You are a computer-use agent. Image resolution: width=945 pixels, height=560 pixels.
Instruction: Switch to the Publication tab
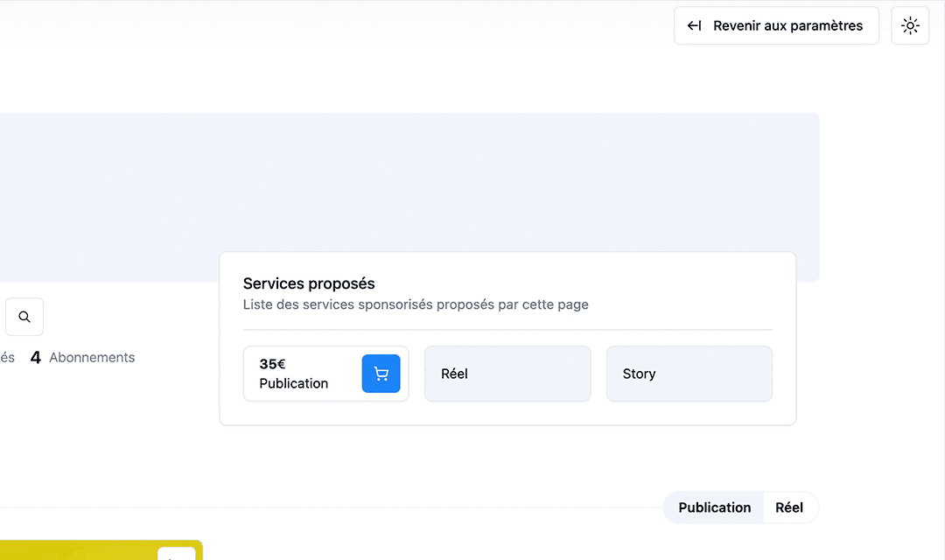pyautogui.click(x=714, y=507)
